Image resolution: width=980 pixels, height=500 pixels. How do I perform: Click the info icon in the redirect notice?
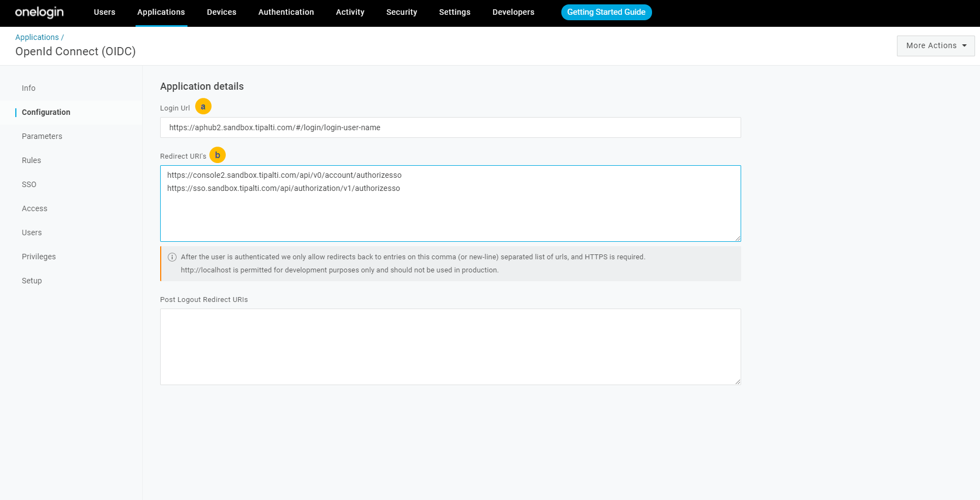pos(172,257)
